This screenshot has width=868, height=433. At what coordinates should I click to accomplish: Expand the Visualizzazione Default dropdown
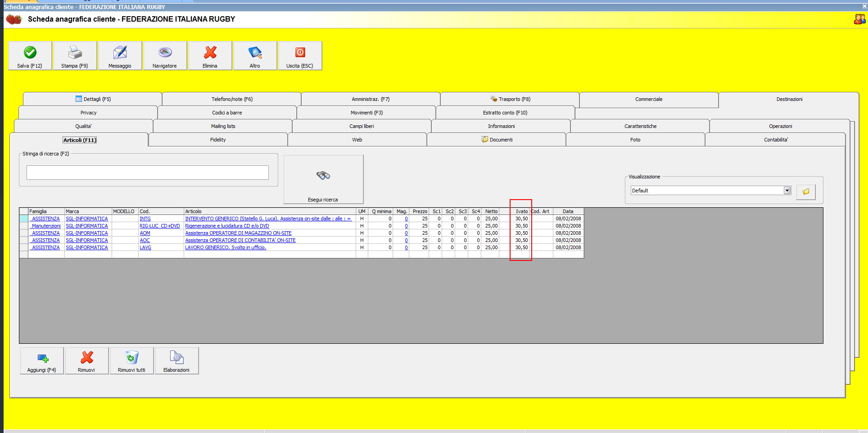tap(787, 191)
